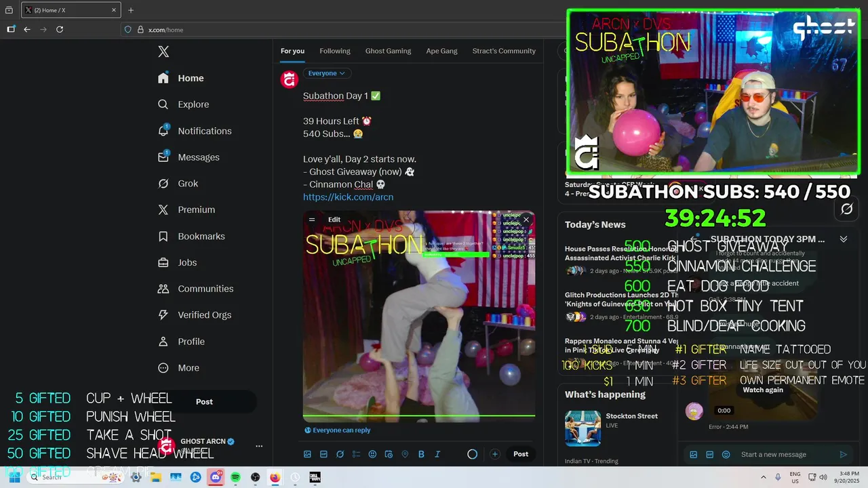Collapse the messages drawer chevron
This screenshot has width=868, height=488.
[x=844, y=239]
